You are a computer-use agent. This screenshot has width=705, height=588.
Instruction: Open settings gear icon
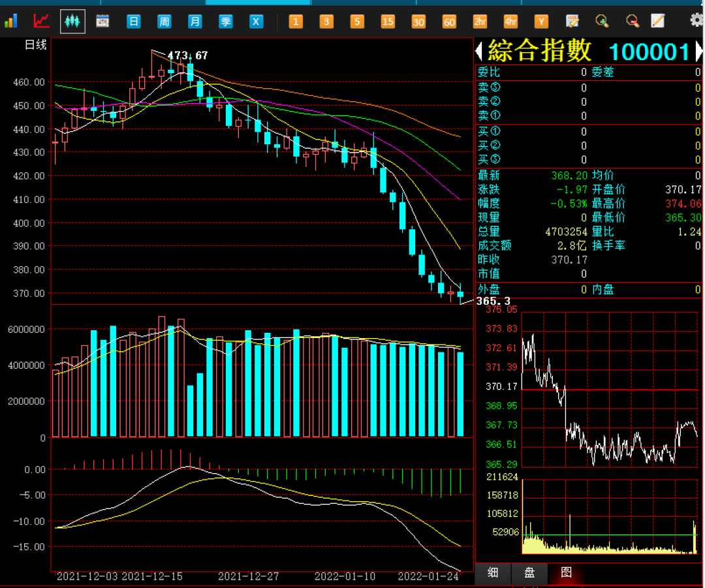[x=697, y=20]
